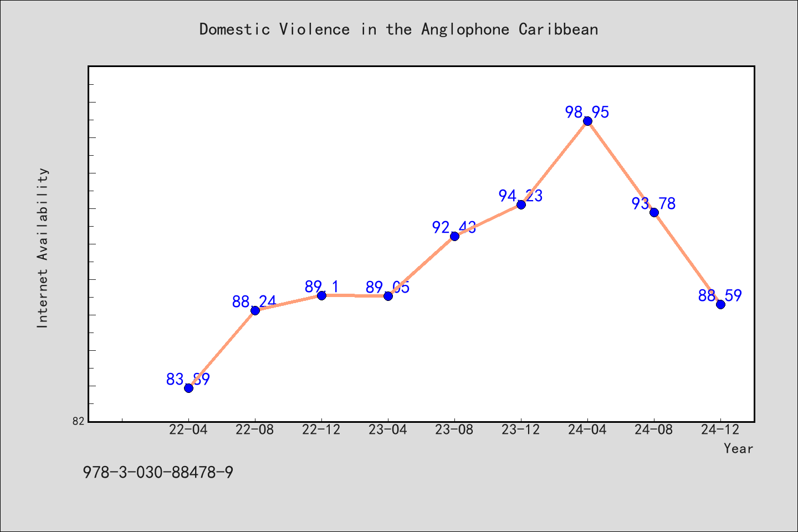The width and height of the screenshot is (798, 532).
Task: Click the value label 94.23
Action: point(521,196)
